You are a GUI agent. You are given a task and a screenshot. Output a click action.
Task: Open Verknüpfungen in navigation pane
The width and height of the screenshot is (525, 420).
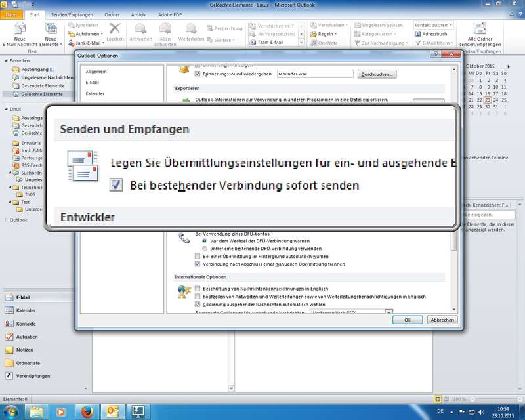pos(28,376)
